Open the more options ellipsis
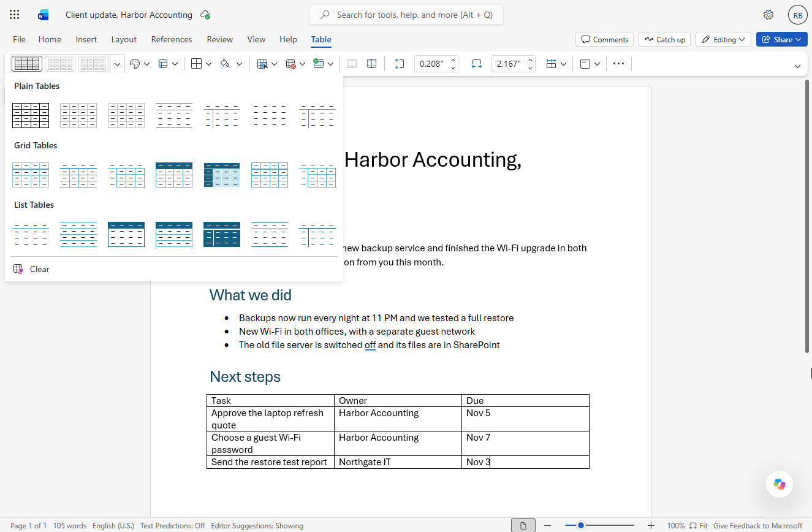The width and height of the screenshot is (812, 532). 618,64
